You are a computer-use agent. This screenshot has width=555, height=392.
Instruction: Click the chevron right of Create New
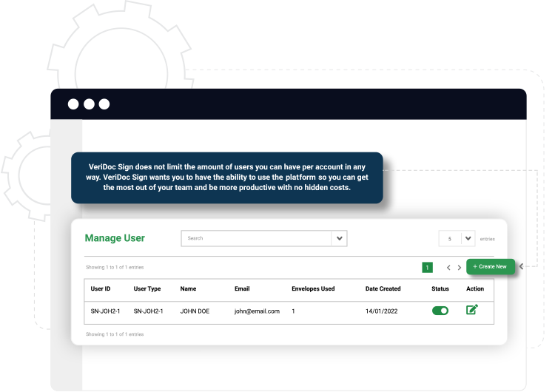tap(521, 266)
